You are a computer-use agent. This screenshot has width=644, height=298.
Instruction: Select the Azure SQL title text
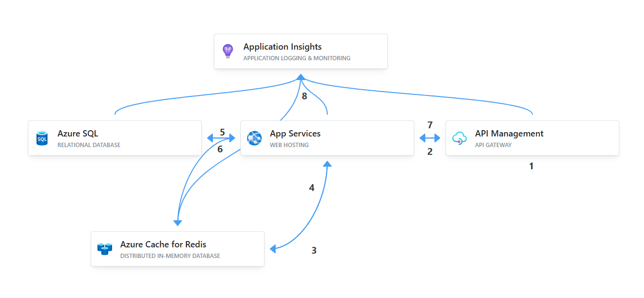point(78,134)
